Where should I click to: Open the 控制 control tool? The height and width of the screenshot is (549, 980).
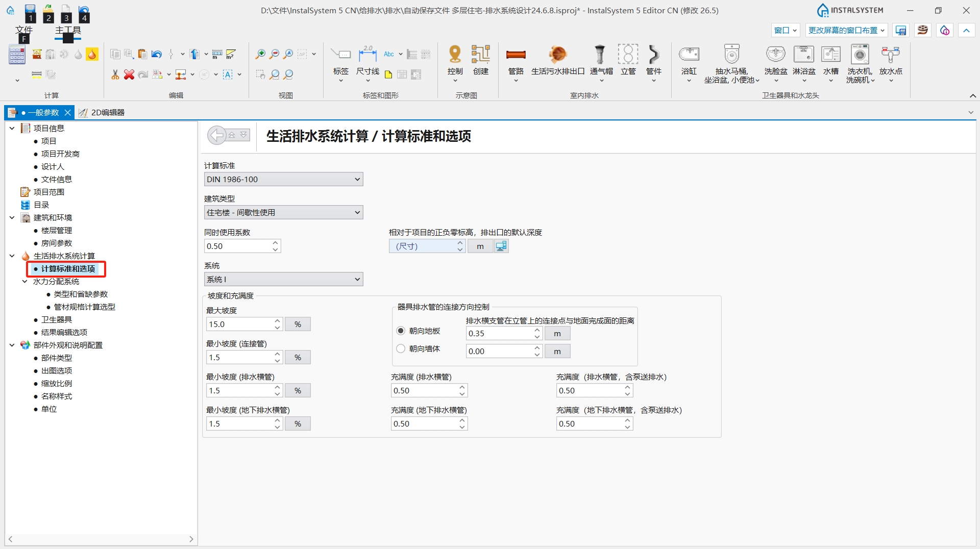click(x=455, y=63)
